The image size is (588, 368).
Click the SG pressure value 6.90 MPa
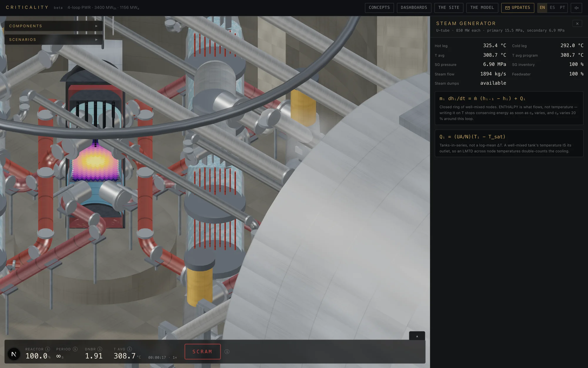click(x=495, y=64)
